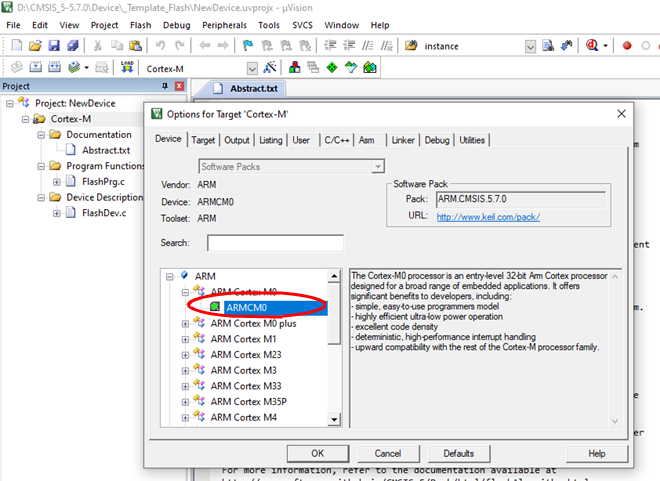
Task: Open Manage Run-Time Environment green diamond icon
Action: pos(332,67)
